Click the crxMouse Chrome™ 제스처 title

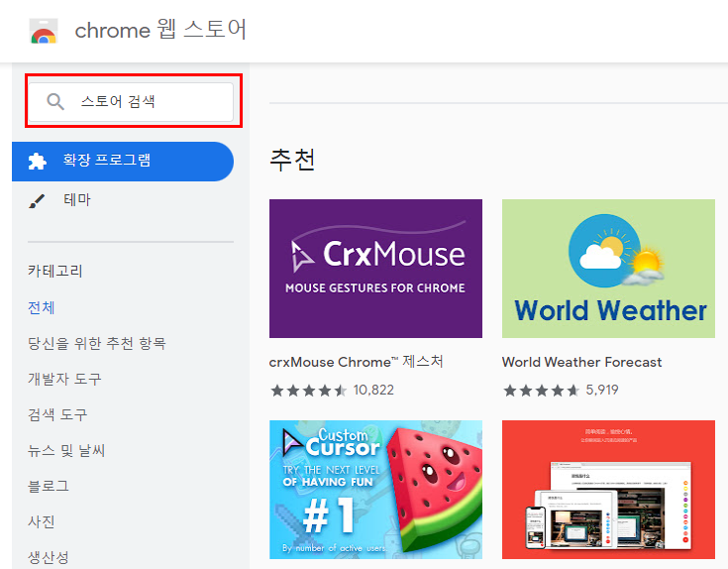click(x=357, y=362)
